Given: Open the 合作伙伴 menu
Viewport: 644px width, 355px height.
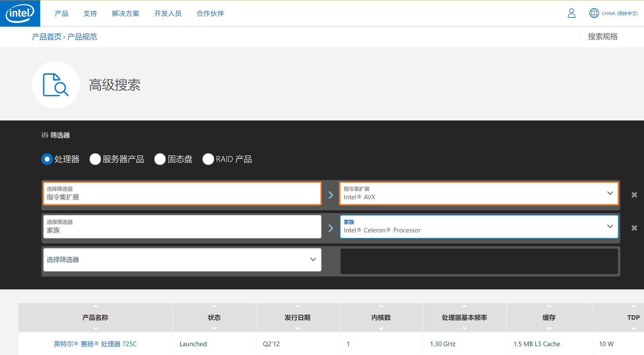Looking at the screenshot, I should (210, 13).
